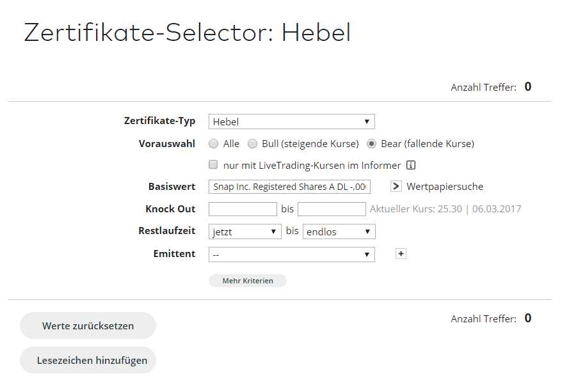This screenshot has height=392, width=585.
Task: Click the arrow icon next to Wertpapiersuche
Action: (x=396, y=187)
